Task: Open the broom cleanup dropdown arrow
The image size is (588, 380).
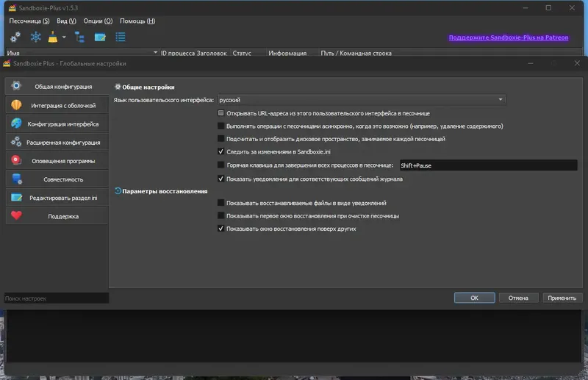Action: click(64, 37)
